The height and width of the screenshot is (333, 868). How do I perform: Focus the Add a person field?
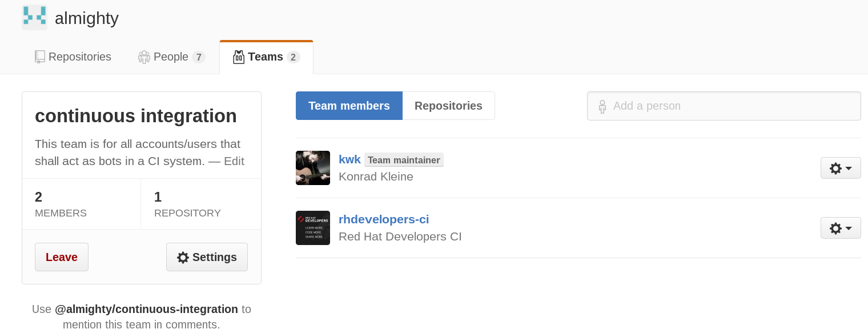click(x=724, y=106)
